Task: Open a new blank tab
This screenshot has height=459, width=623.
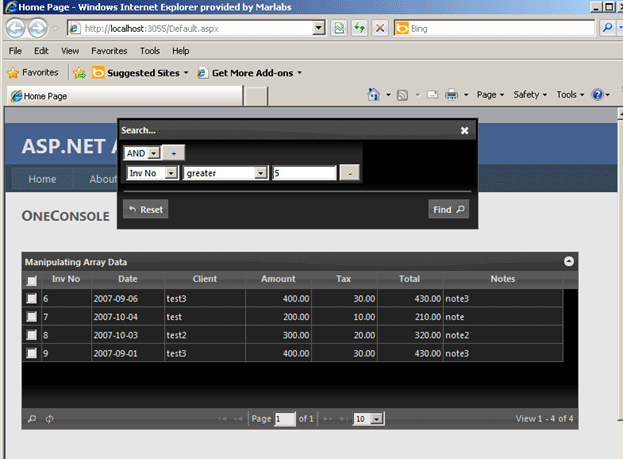Action: [x=255, y=97]
